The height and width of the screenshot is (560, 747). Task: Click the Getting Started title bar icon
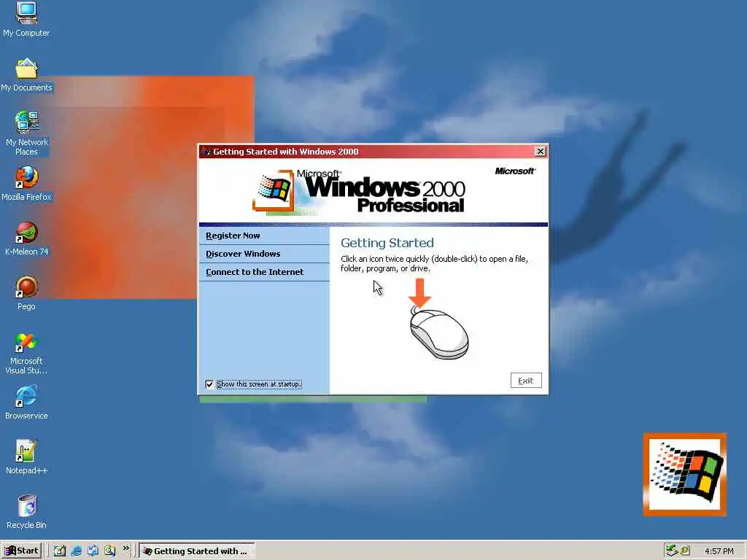206,152
